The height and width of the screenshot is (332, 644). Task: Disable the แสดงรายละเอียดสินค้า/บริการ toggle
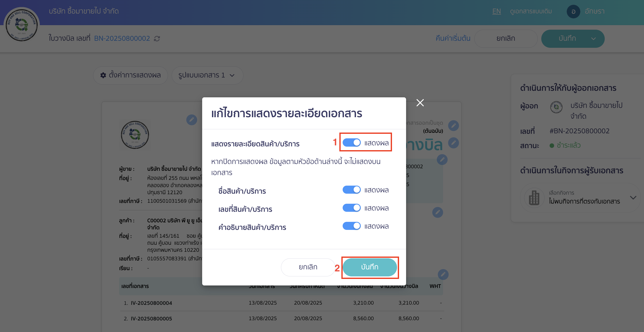(352, 142)
